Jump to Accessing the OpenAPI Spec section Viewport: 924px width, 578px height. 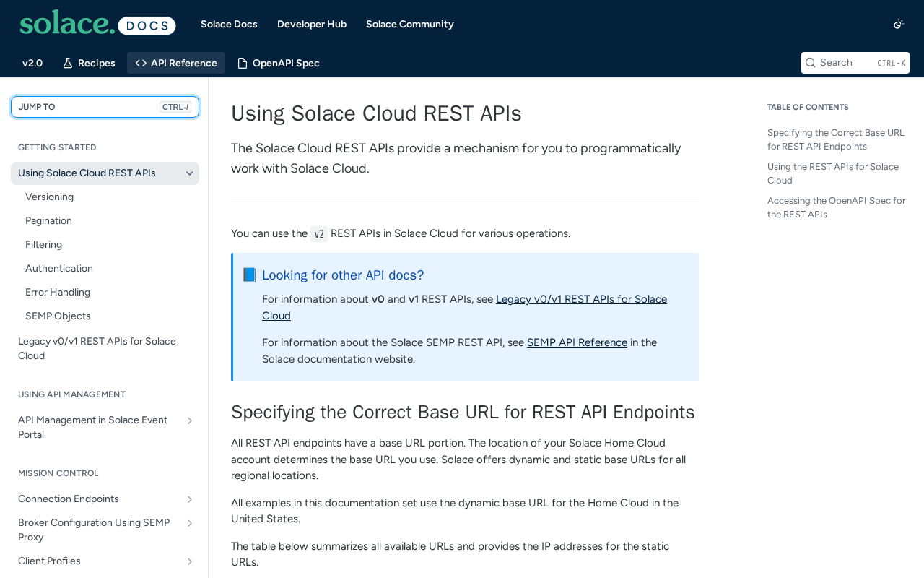click(836, 207)
